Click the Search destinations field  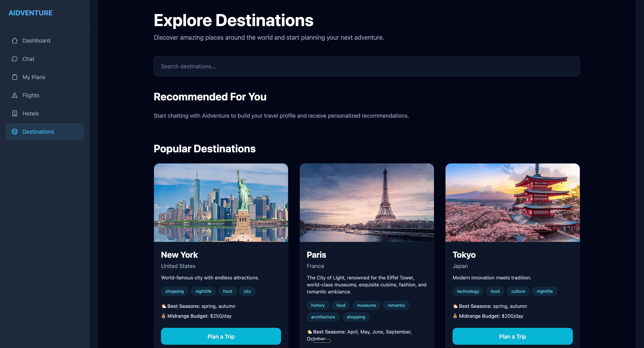pos(366,66)
